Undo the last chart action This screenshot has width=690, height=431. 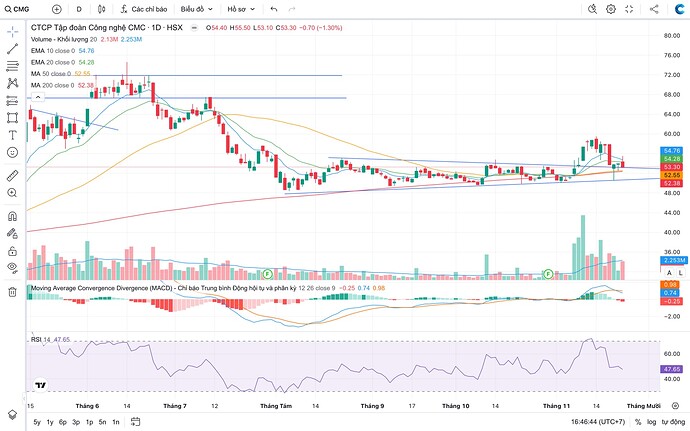click(274, 9)
